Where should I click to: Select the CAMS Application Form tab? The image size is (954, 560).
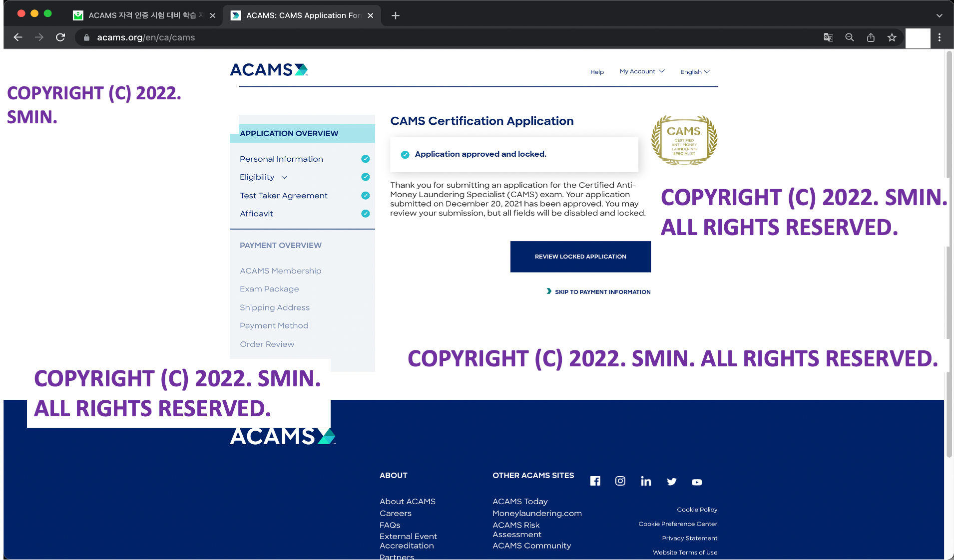point(302,15)
